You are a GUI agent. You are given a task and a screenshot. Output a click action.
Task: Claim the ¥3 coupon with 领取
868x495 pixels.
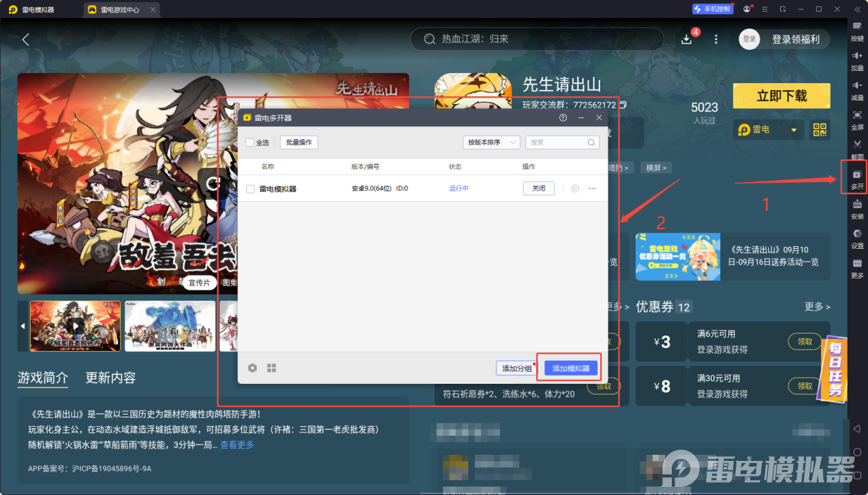tap(805, 342)
